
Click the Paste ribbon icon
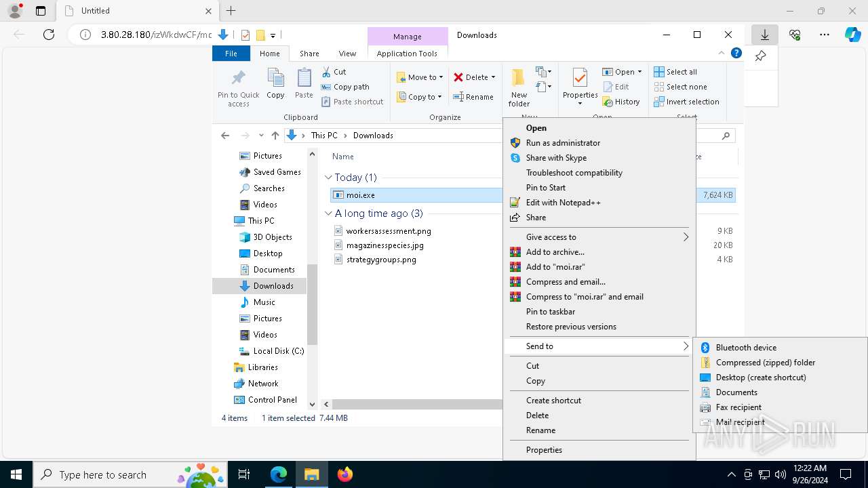tap(304, 84)
